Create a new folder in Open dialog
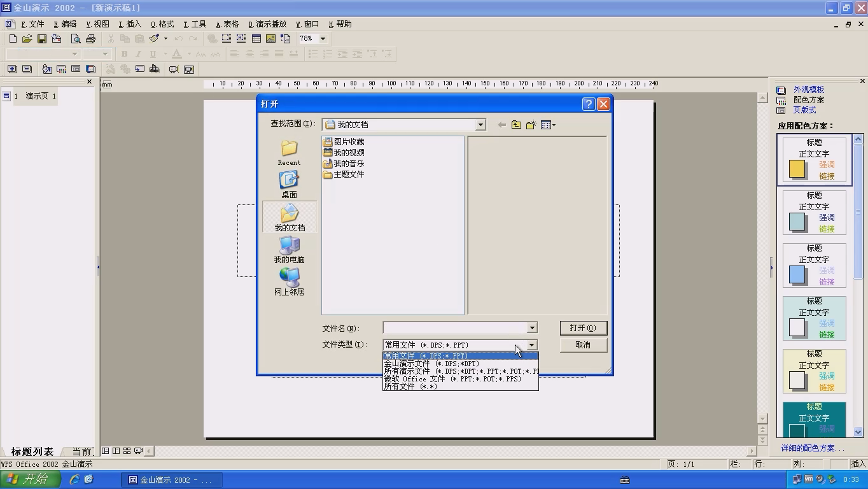 click(x=531, y=125)
